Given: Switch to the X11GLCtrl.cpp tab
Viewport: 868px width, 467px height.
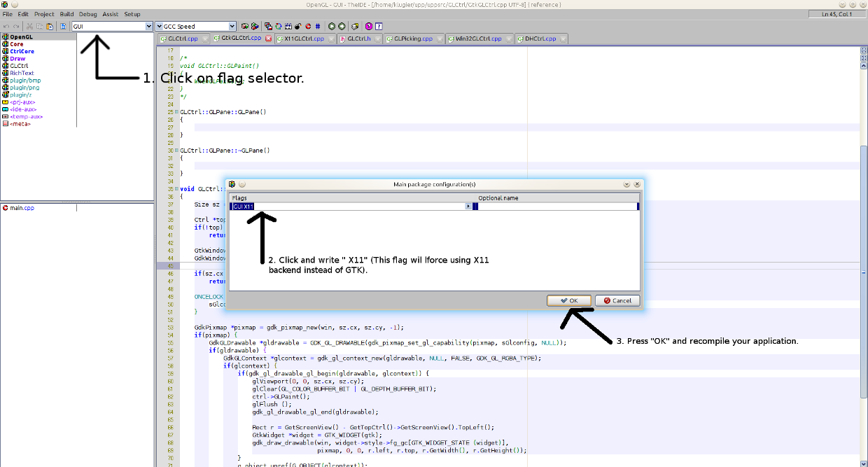Looking at the screenshot, I should tap(304, 39).
